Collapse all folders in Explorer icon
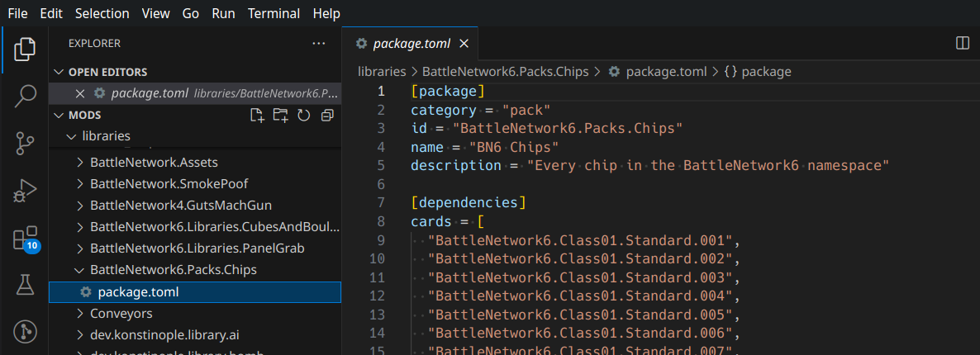Screen dimensions: 980x355 (327, 115)
